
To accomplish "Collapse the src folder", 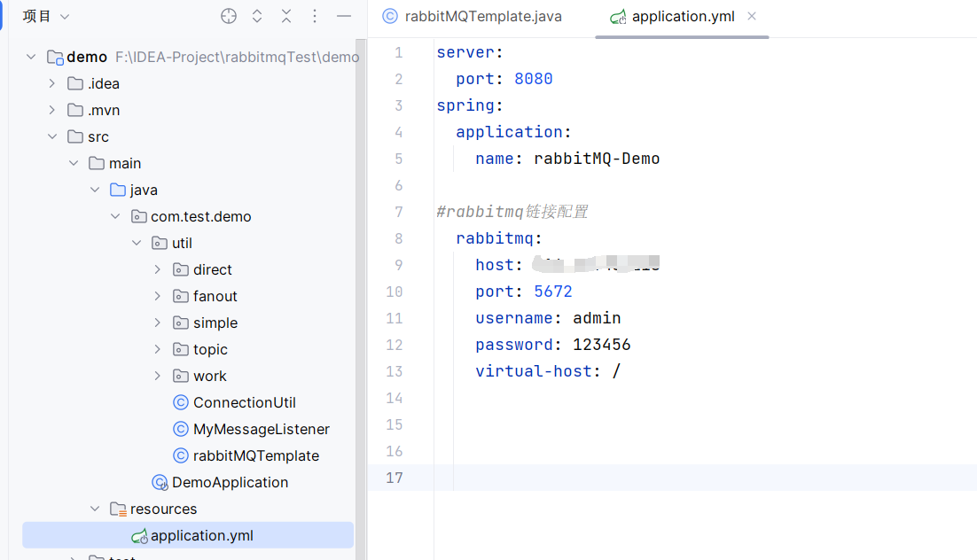I will (52, 136).
